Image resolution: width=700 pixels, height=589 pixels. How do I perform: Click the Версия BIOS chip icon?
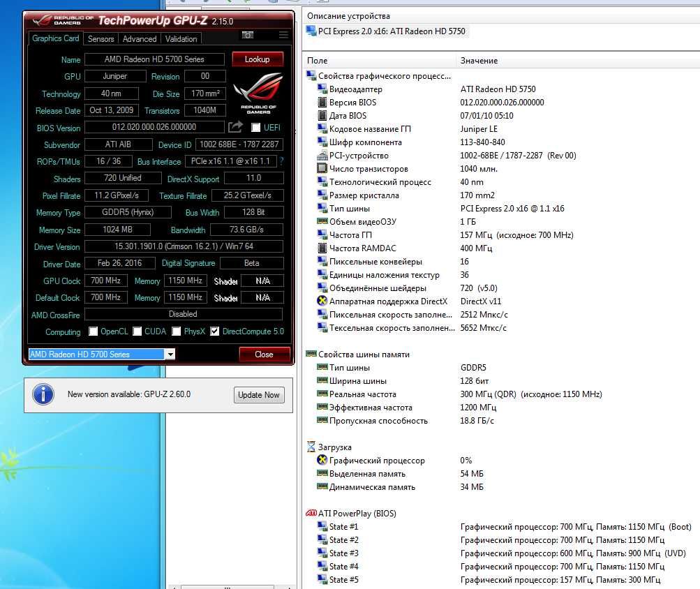[322, 102]
